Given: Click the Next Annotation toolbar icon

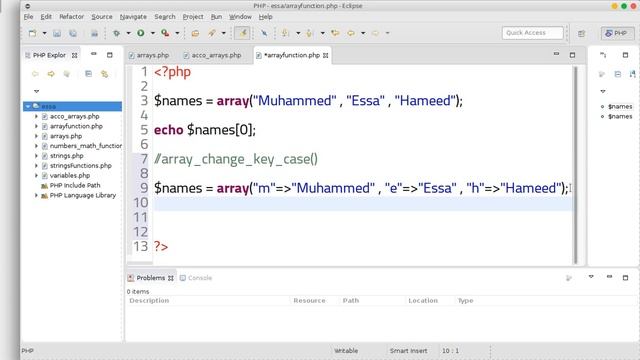Looking at the screenshot, I should pos(286,33).
